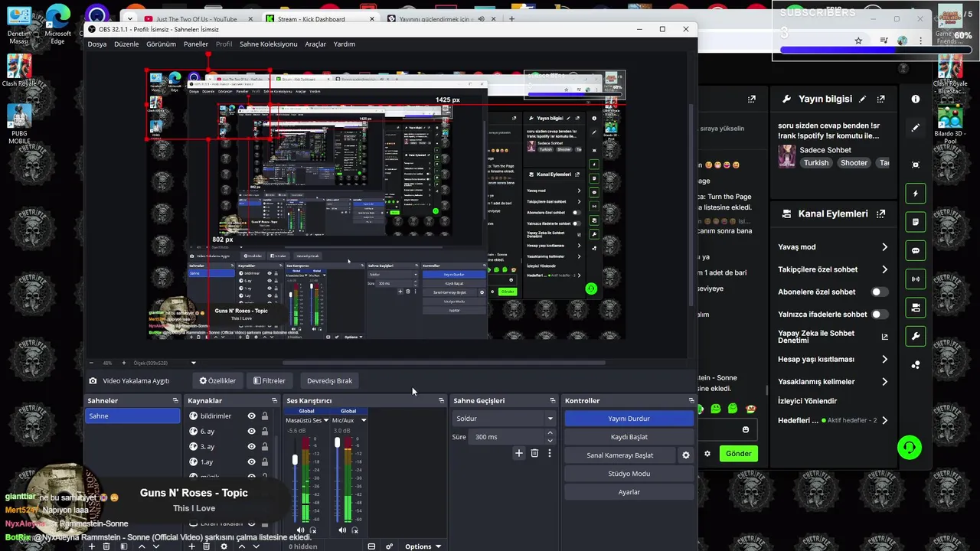Viewport: 980px width, 551px height.
Task: Click Kaydı Başlat button
Action: 629,437
